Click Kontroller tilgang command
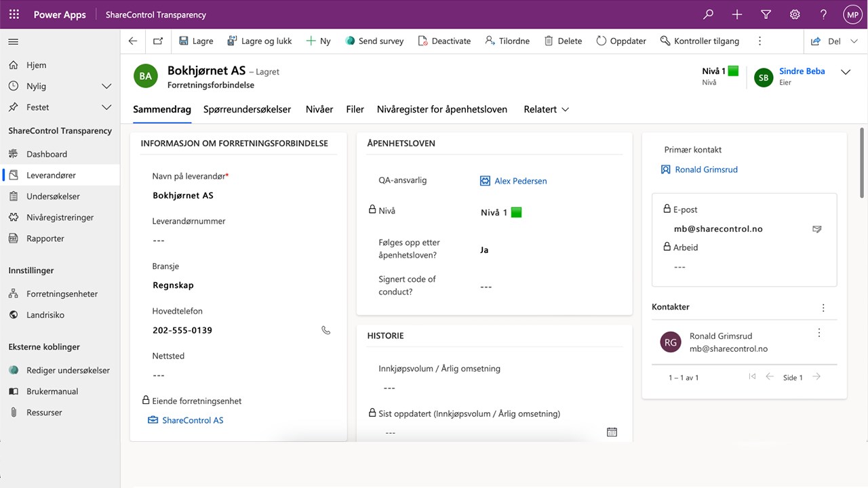 coord(700,41)
